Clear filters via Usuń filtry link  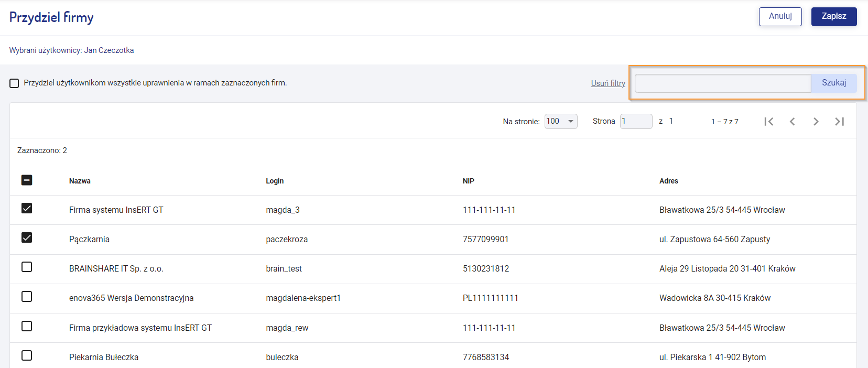[x=608, y=83]
